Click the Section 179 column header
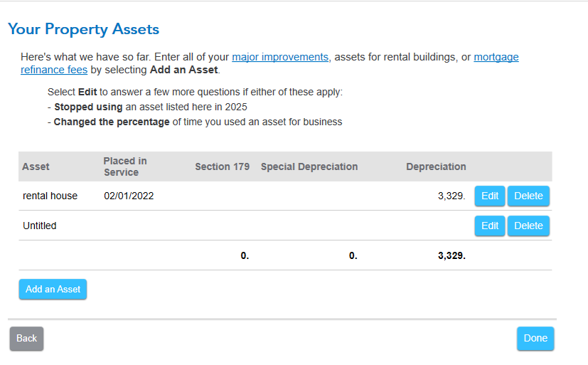The height and width of the screenshot is (365, 588). pos(222,167)
